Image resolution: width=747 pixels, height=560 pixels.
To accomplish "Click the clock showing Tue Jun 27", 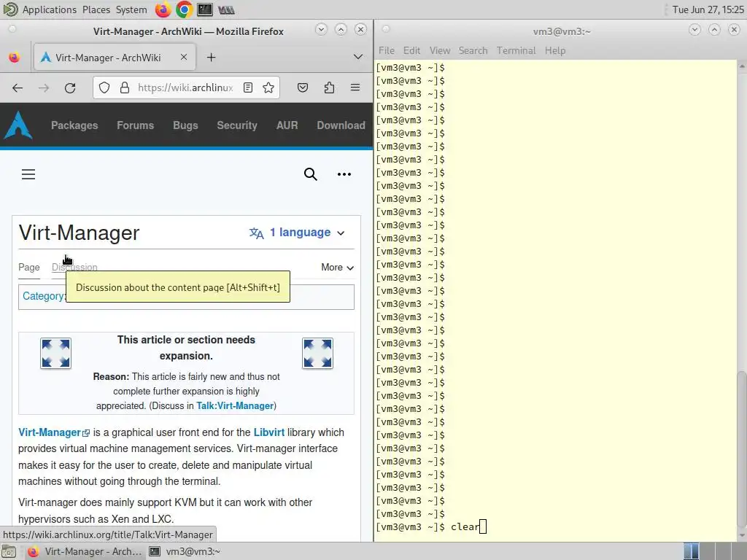I will click(708, 9).
